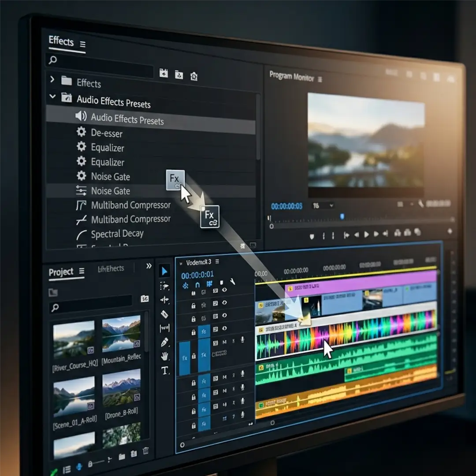476x476 pixels.
Task: Step back one frame in Program Monitor
Action: point(357,234)
